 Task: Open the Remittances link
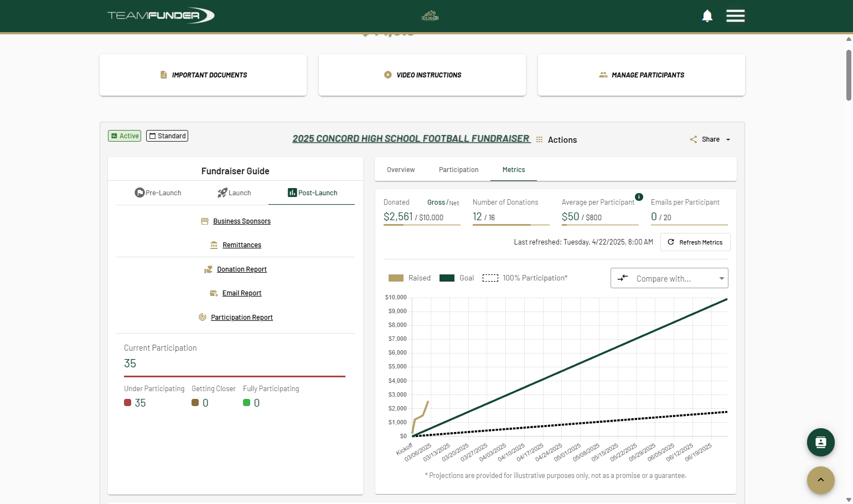tap(242, 245)
